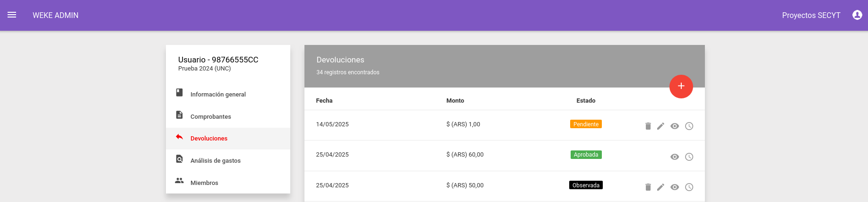Edit the 14/05/2025 return with pencil icon
This screenshot has height=202, width=868.
pos(660,126)
